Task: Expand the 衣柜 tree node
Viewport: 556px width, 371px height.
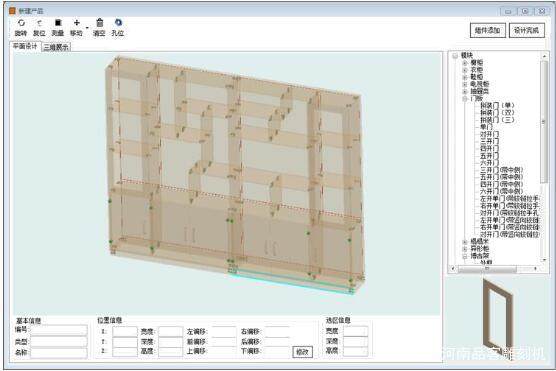Action: (465, 70)
